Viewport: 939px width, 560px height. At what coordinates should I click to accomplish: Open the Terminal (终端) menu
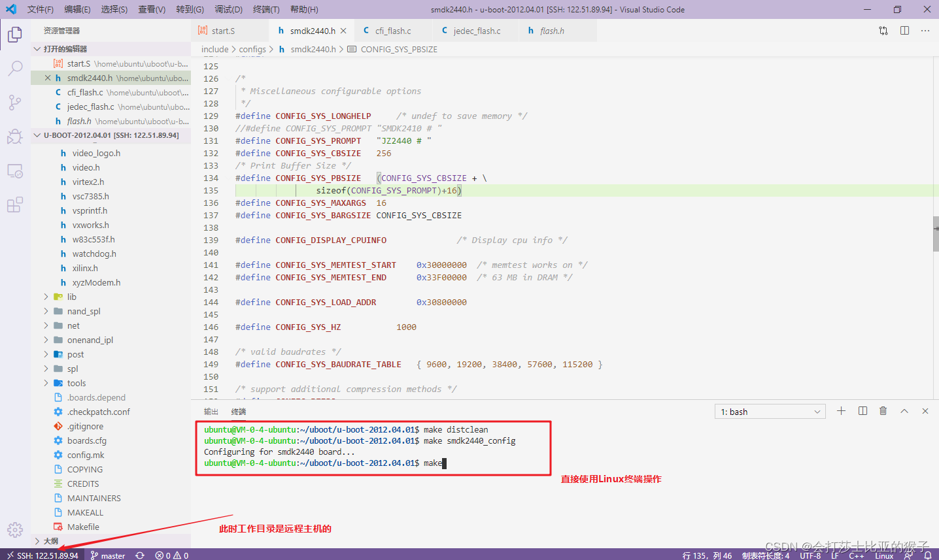[266, 9]
